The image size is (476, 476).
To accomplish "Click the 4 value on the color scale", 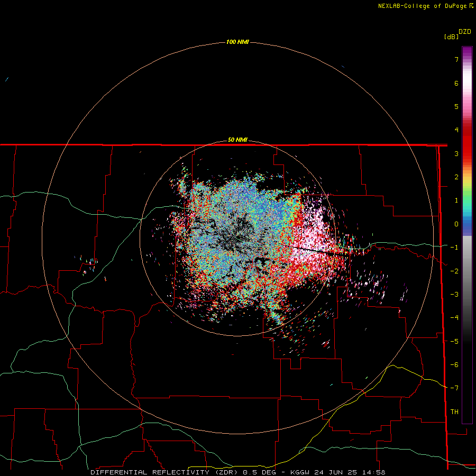I will pyautogui.click(x=456, y=130).
